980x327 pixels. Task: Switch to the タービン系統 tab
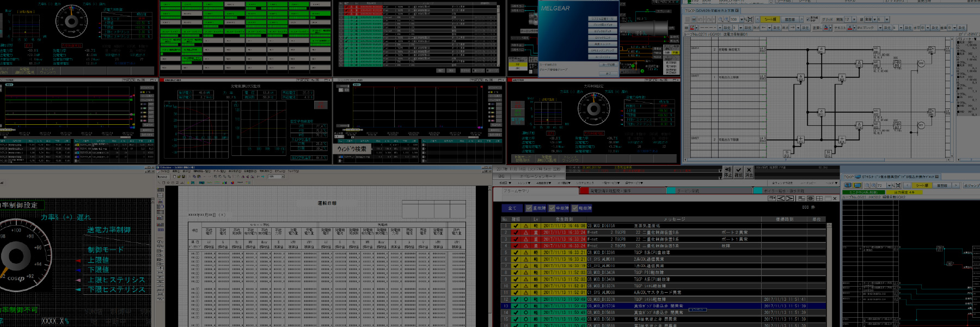tap(689, 191)
